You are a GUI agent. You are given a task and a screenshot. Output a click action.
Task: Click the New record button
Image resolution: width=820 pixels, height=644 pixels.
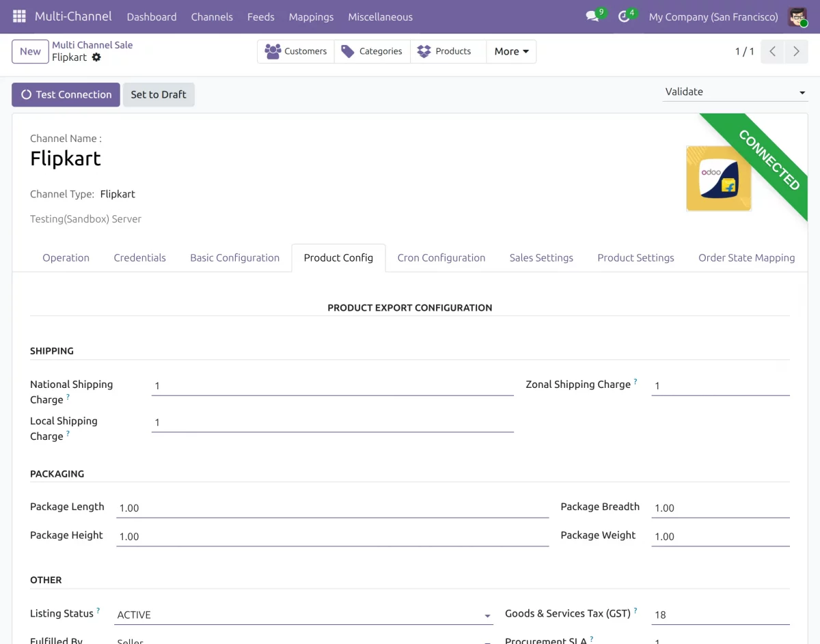(x=30, y=51)
